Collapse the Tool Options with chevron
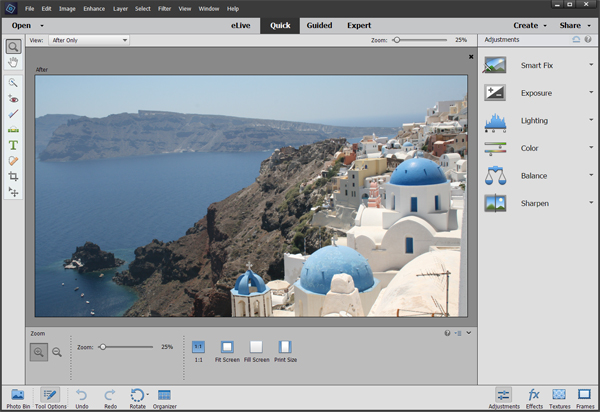Viewport: 600px width, 412px height. pos(469,333)
